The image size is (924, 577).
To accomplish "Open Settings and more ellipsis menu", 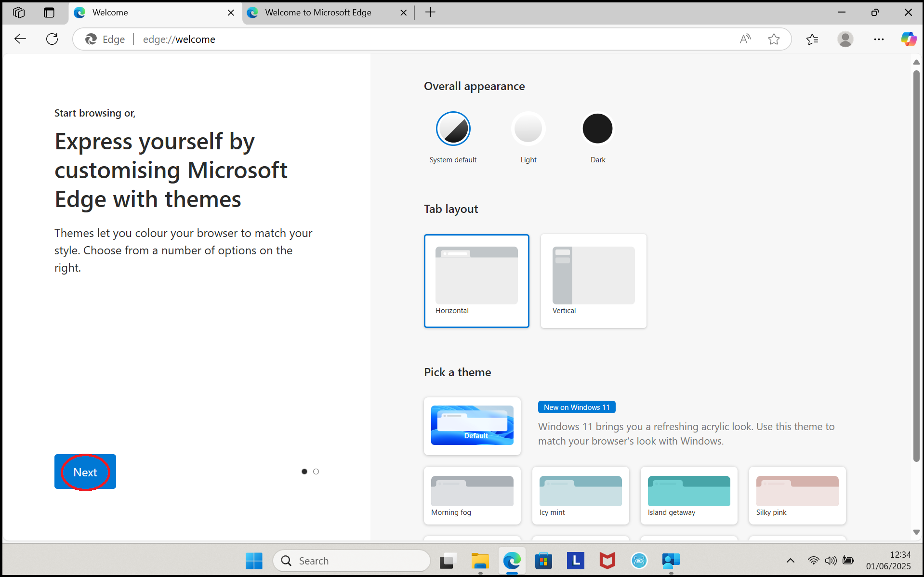I will (x=879, y=39).
